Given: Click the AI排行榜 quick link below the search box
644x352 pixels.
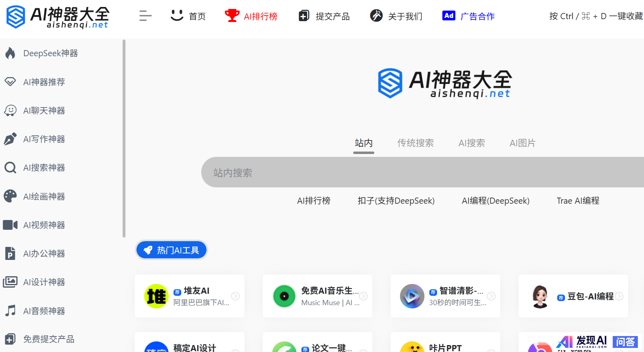Looking at the screenshot, I should tap(314, 200).
